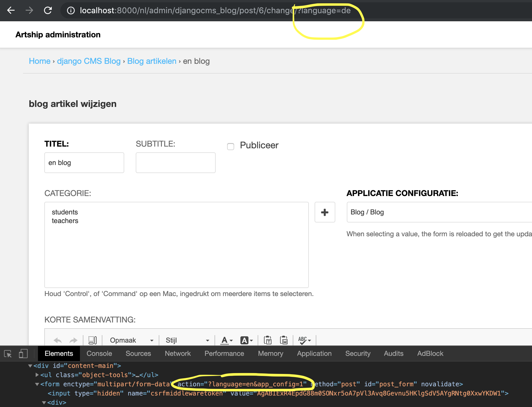Reload the page with the refresh icon

tap(48, 11)
